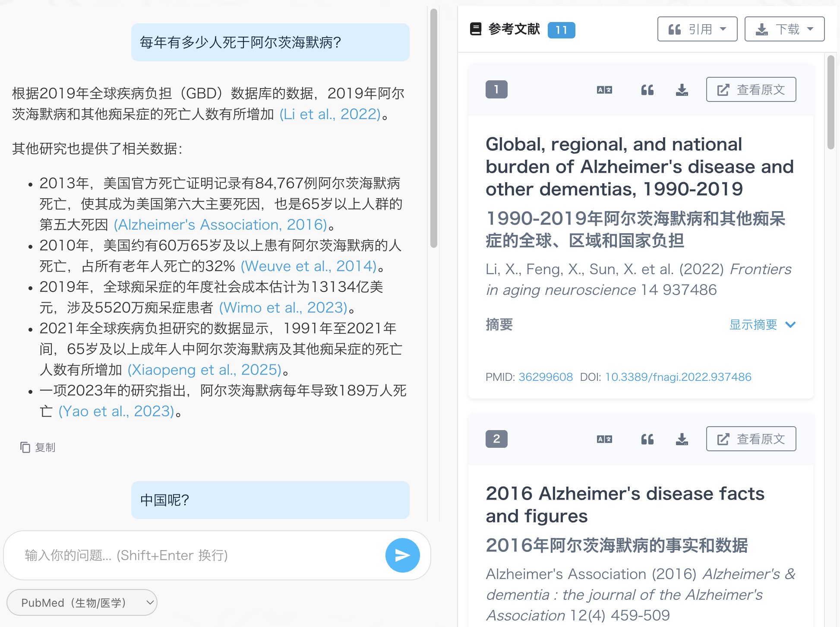Open the 下载 dropdown
840x627 pixels.
click(x=784, y=29)
